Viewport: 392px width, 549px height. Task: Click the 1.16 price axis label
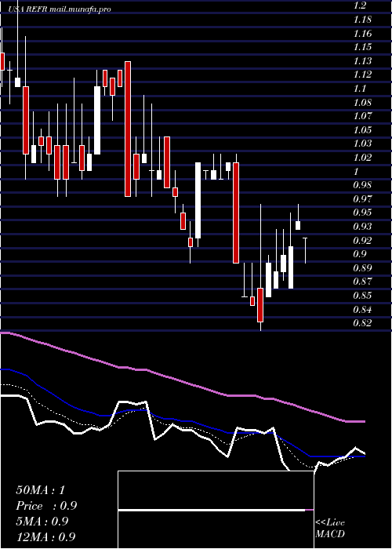coord(362,33)
